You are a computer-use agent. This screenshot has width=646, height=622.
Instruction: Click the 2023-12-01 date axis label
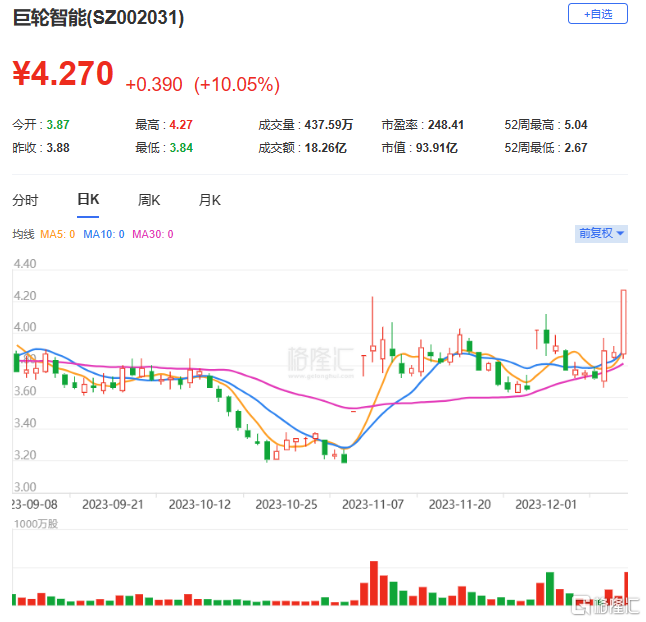(x=546, y=505)
